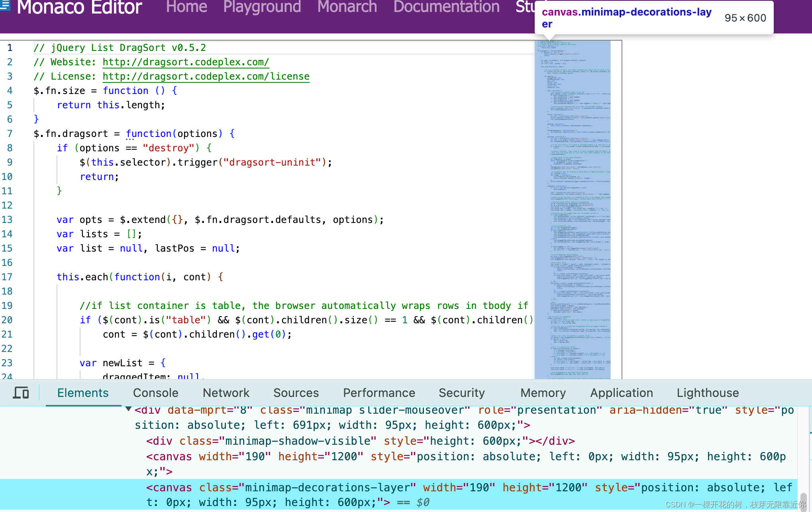The height and width of the screenshot is (512, 812).
Task: Click the dragsort.codeplex.com/license URL
Action: pos(206,76)
